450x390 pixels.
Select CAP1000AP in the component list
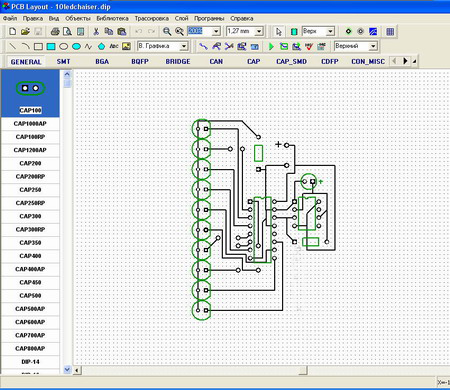(x=30, y=124)
